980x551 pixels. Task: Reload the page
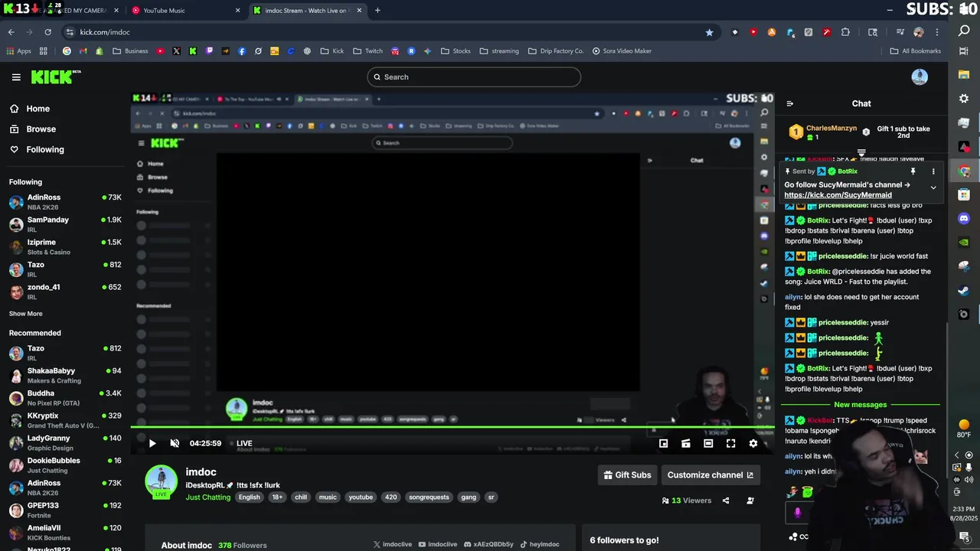click(47, 32)
